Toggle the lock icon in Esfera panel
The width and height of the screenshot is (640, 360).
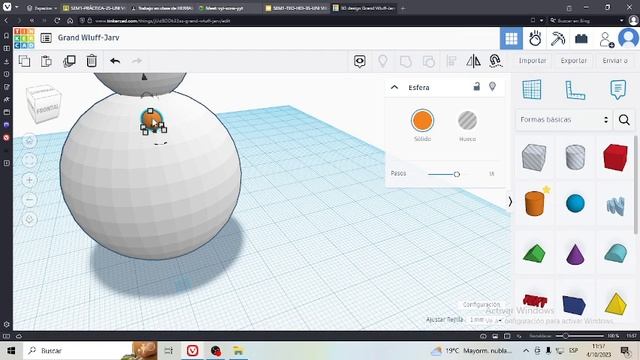[x=476, y=87]
